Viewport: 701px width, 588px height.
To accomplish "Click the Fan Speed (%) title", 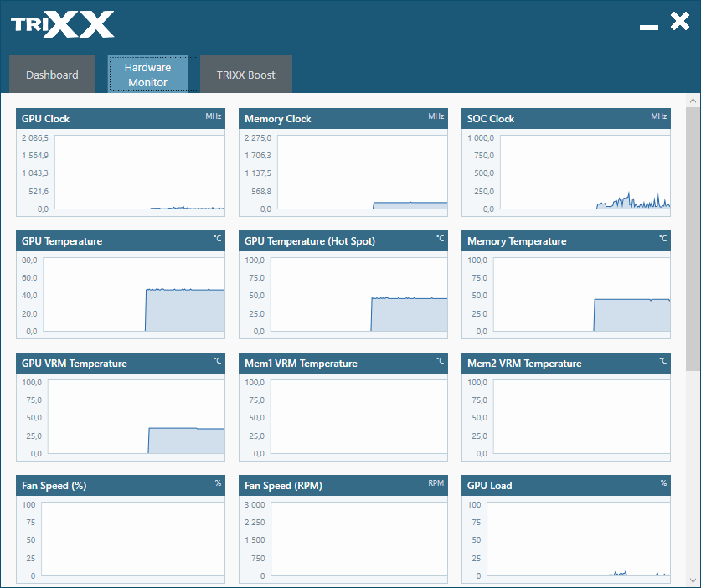I will (x=54, y=486).
